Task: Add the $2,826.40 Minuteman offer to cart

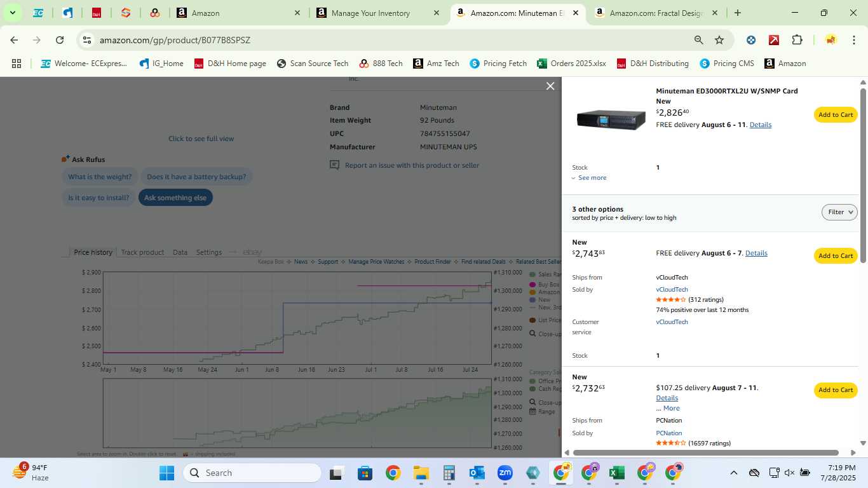Action: point(836,115)
